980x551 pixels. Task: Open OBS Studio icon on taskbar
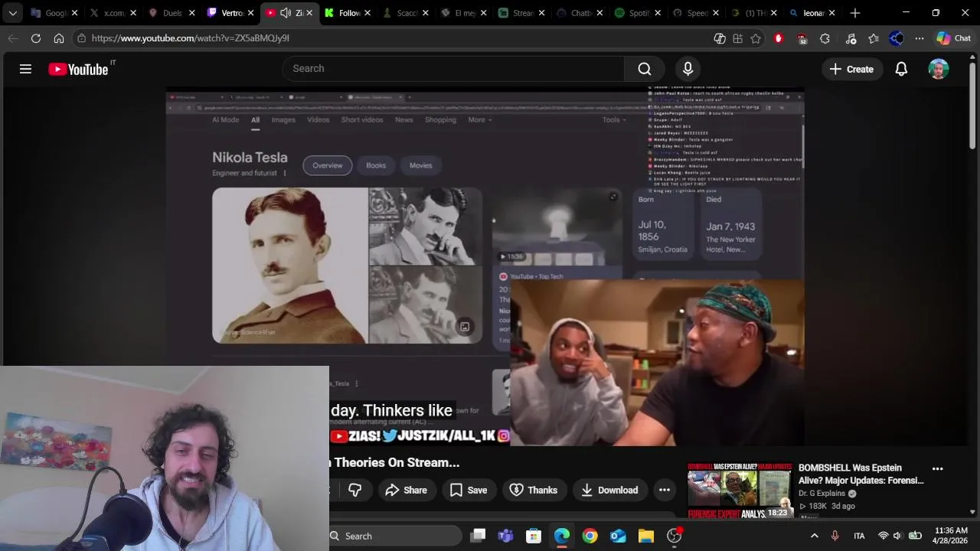674,536
